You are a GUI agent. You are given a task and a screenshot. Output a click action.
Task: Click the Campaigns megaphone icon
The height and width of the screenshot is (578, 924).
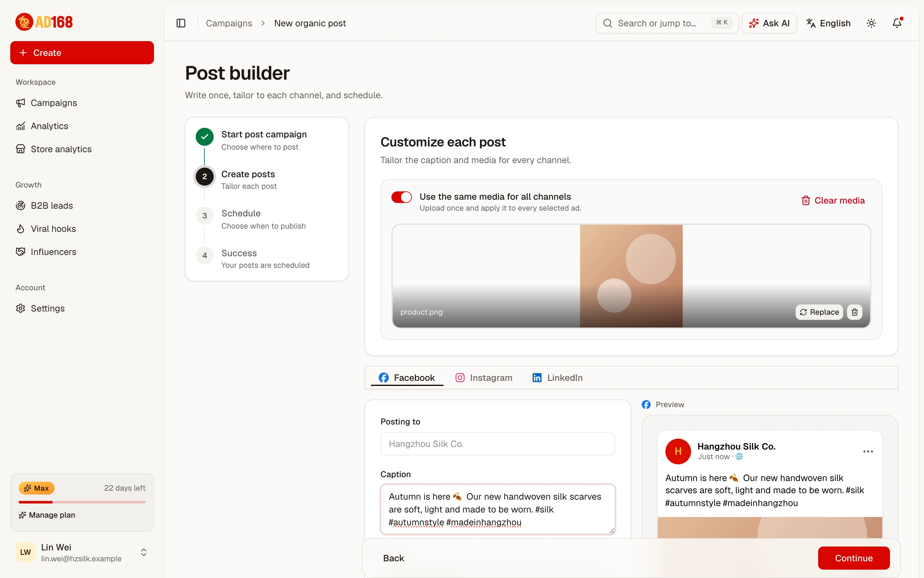coord(21,103)
